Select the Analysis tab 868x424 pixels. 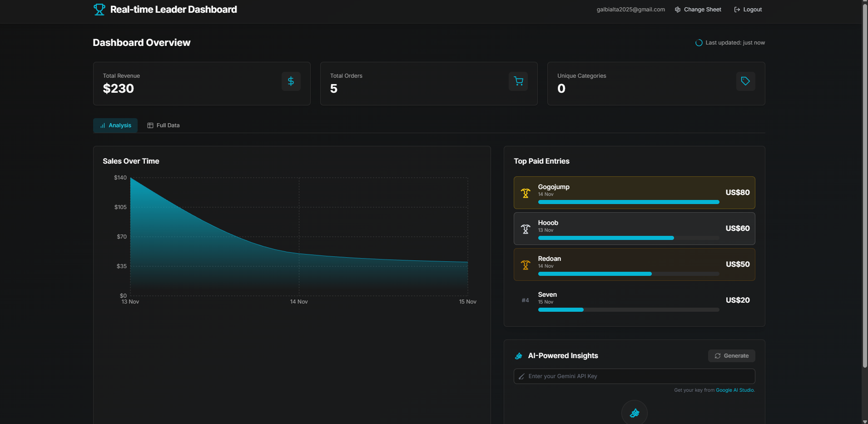115,125
